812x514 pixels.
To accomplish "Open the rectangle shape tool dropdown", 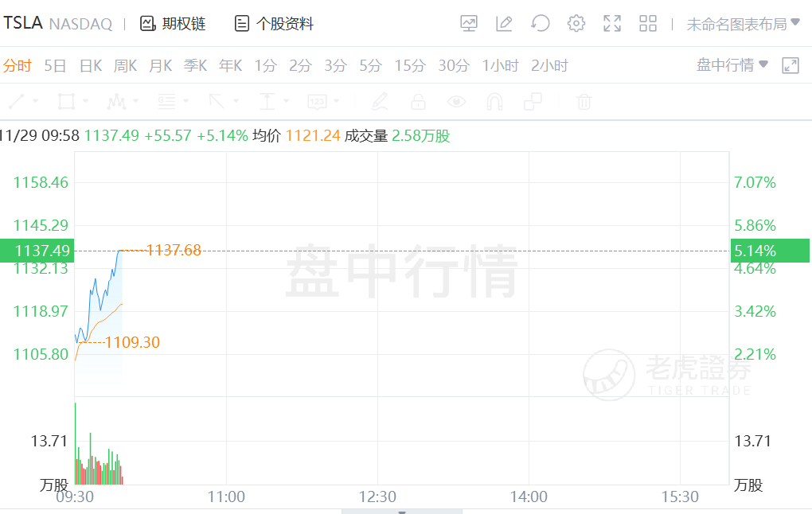I will (x=85, y=102).
